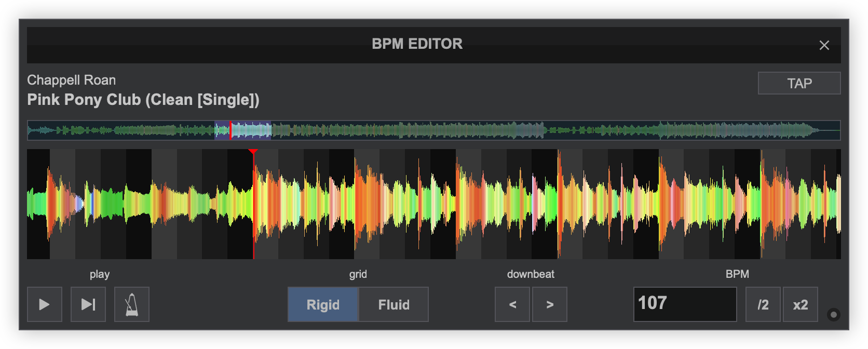Double the BPM with the x2 button
This screenshot has height=349, width=868.
[800, 304]
